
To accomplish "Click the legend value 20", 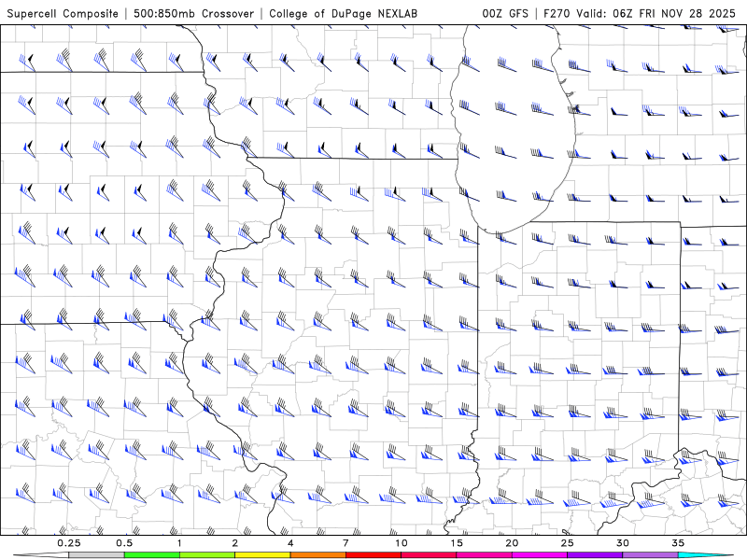I will pos(512,543).
